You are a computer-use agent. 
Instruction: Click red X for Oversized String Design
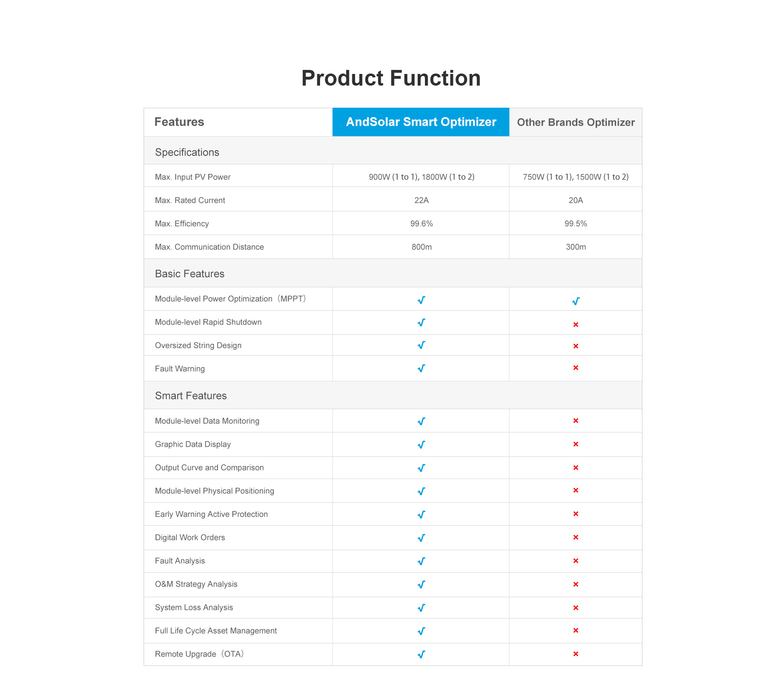(575, 346)
